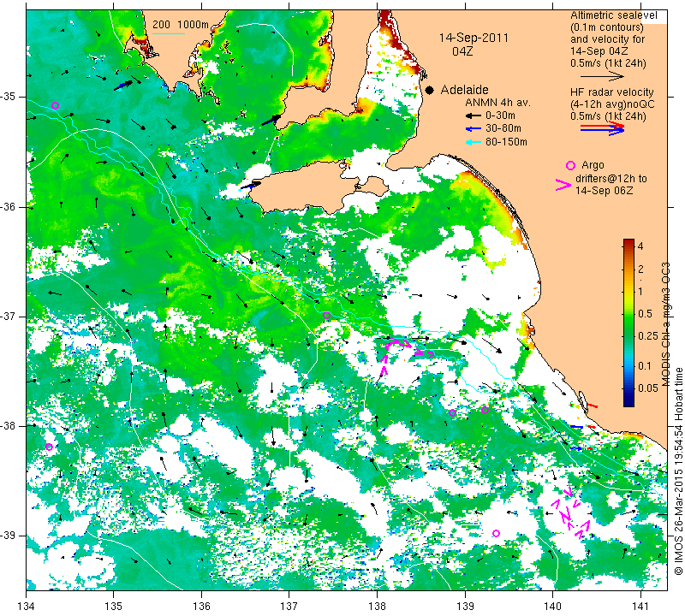Screen dimensions: 685x616
Task: Click the colorbar tick label 0.25
Action: click(x=648, y=335)
